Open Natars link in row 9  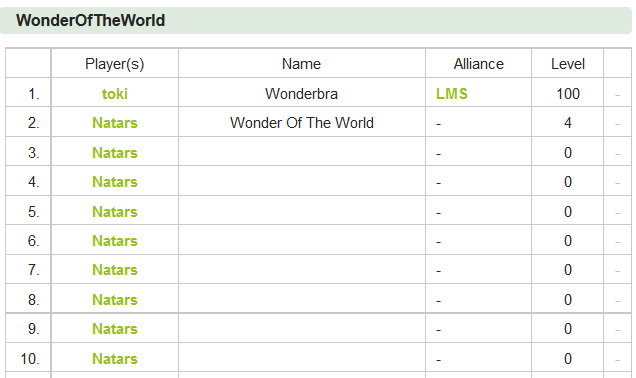click(115, 329)
